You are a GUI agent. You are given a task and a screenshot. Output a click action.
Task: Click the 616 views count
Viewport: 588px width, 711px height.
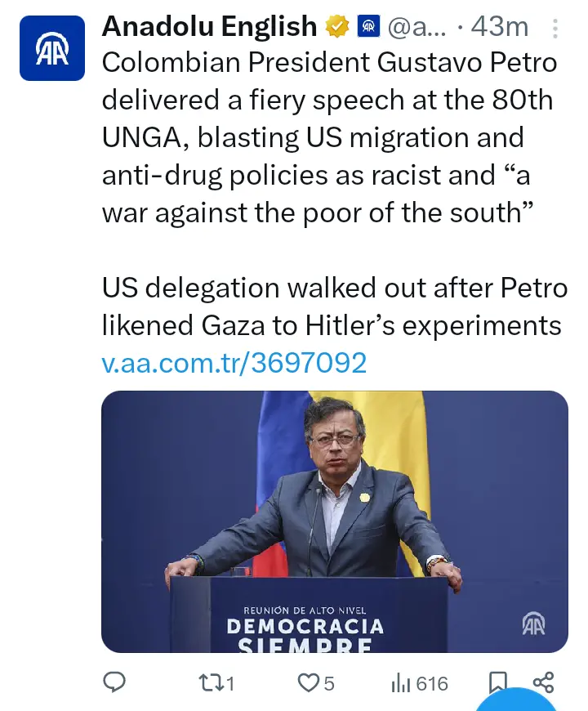432,683
